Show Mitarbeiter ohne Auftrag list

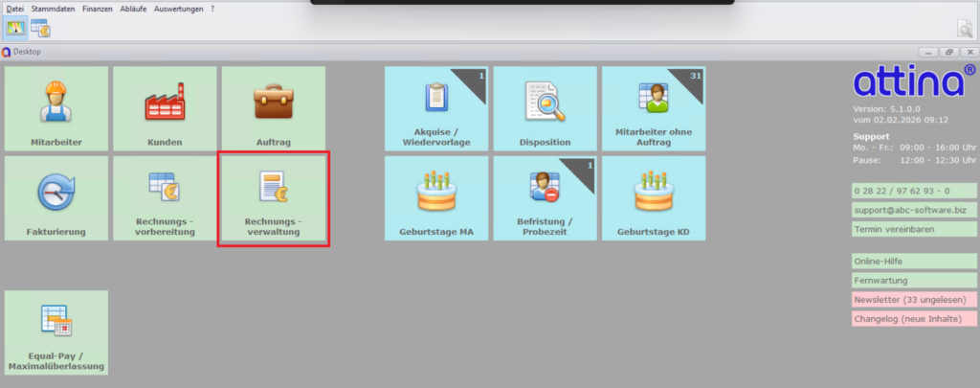click(x=654, y=109)
